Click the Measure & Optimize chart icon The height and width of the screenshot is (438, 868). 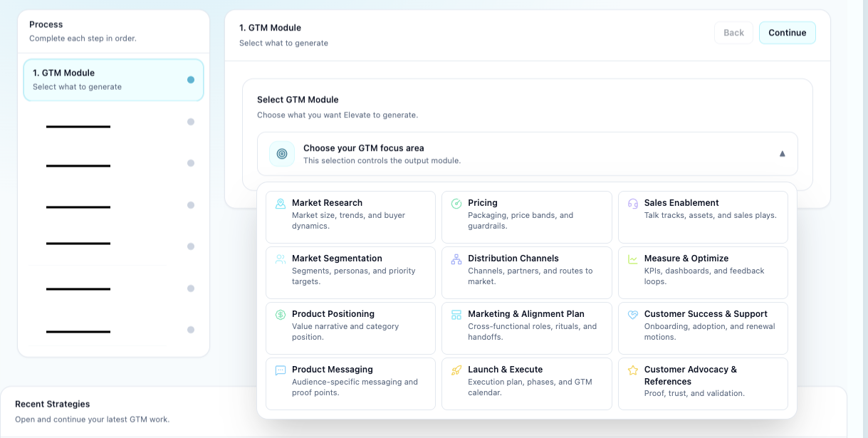pos(632,259)
